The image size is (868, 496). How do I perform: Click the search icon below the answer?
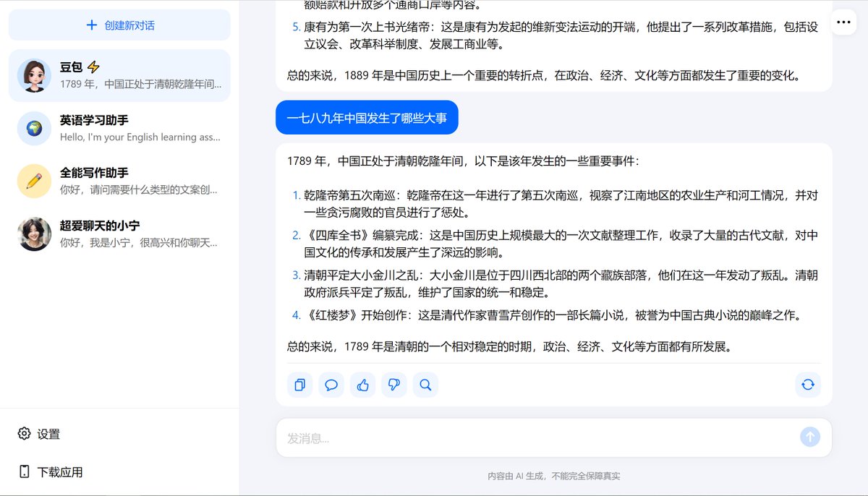point(425,385)
